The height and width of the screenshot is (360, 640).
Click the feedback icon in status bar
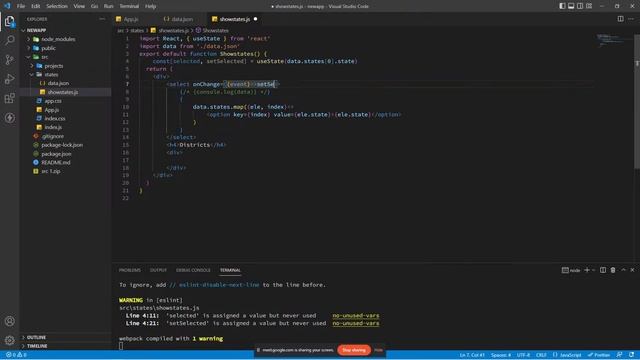[x=620, y=355]
